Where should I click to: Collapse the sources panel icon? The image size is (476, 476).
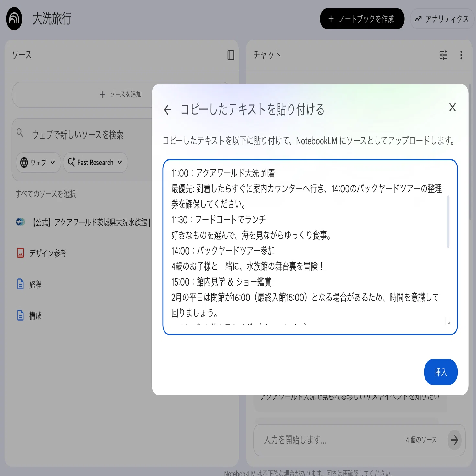231,55
